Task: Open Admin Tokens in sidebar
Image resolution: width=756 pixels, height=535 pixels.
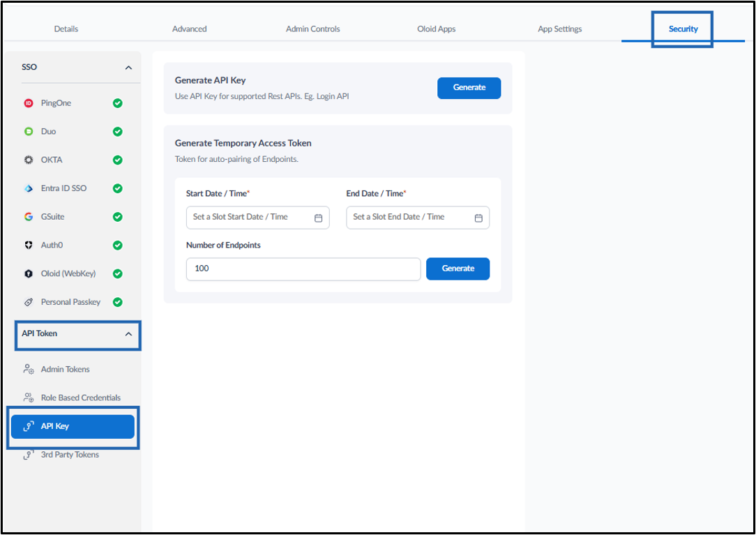Action: [x=73, y=370]
